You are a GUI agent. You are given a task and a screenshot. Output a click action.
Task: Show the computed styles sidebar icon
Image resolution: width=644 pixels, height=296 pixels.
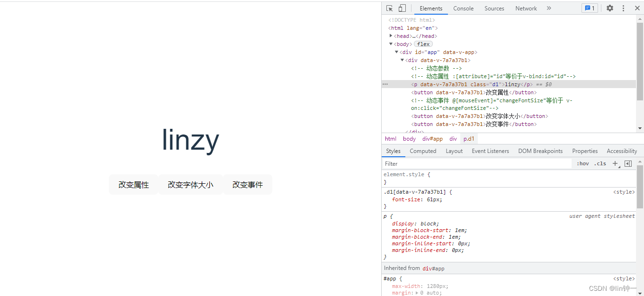tap(628, 164)
